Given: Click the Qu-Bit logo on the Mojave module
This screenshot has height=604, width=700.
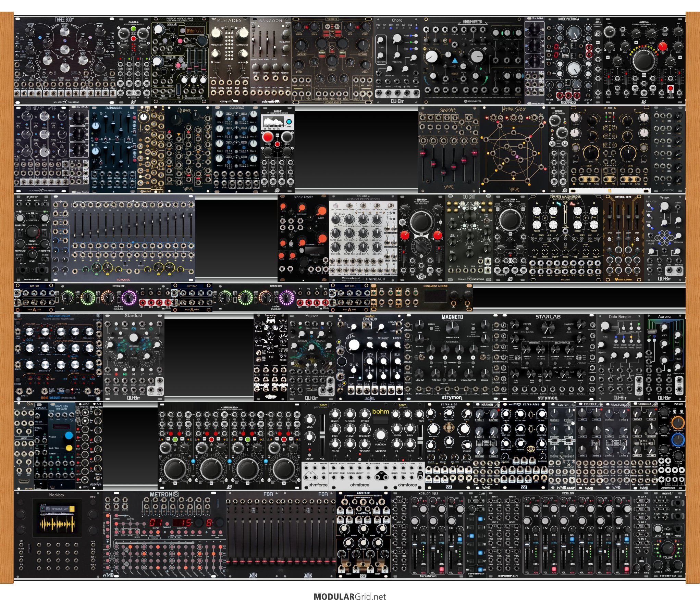Looking at the screenshot, I should [x=311, y=398].
